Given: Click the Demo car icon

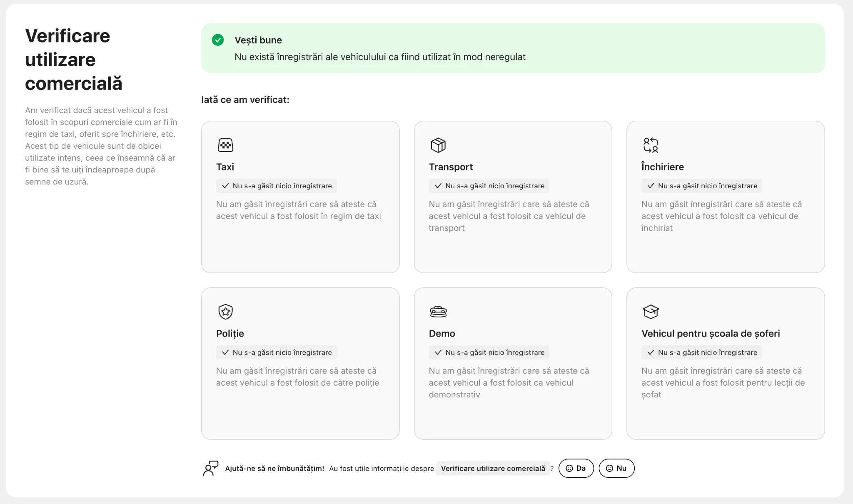Looking at the screenshot, I should pyautogui.click(x=438, y=312).
